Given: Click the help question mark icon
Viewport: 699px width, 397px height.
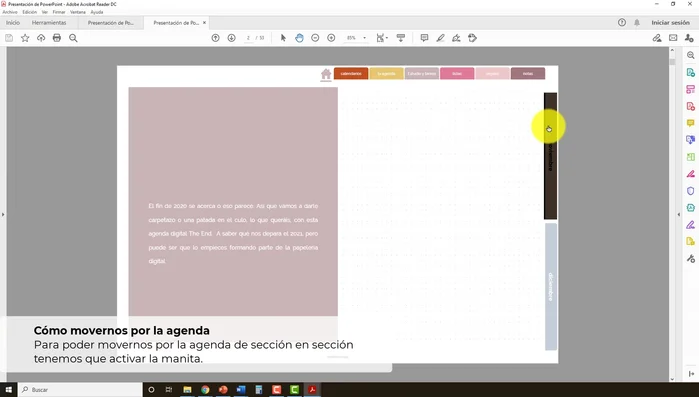Looking at the screenshot, I should 622,22.
